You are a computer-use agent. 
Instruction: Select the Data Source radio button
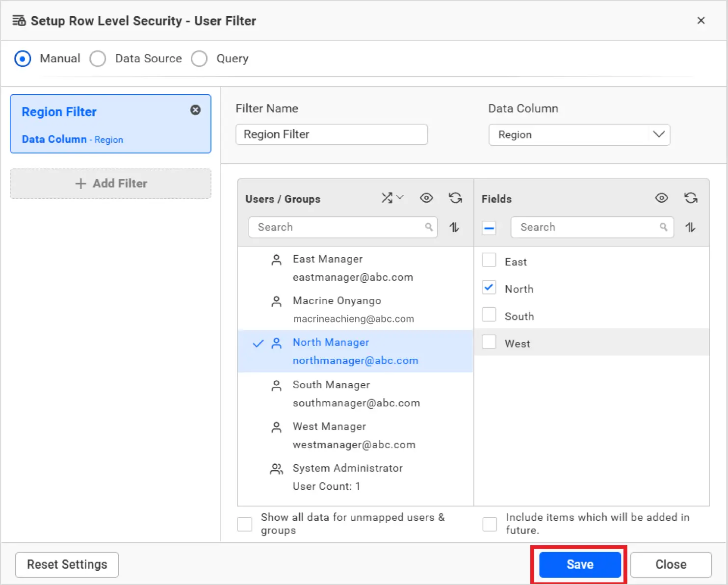[x=98, y=58]
